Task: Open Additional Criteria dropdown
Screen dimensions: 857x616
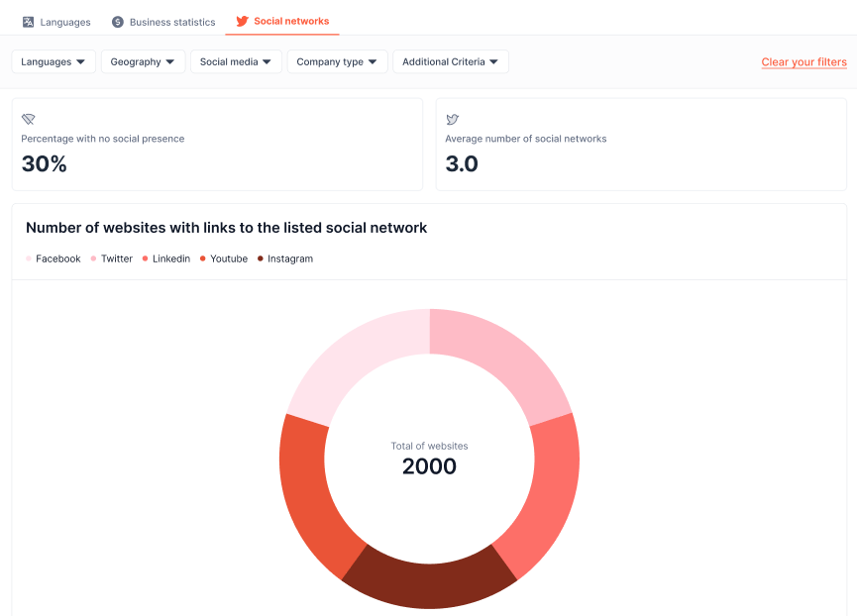Action: 451,61
